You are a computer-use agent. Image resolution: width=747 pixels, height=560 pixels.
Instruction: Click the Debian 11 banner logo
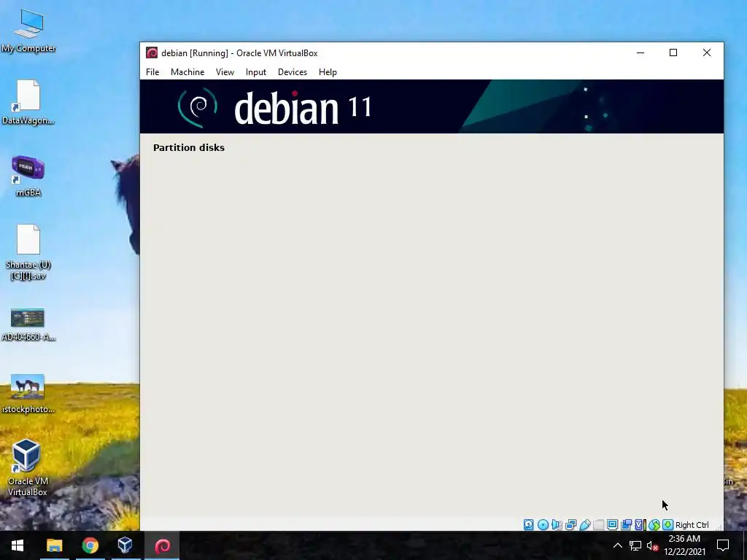click(x=274, y=107)
